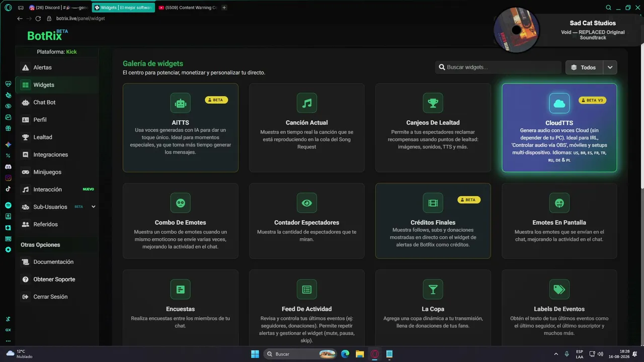Image resolution: width=644 pixels, height=362 pixels.
Task: Switch to the Discord browser tab
Action: (59, 8)
